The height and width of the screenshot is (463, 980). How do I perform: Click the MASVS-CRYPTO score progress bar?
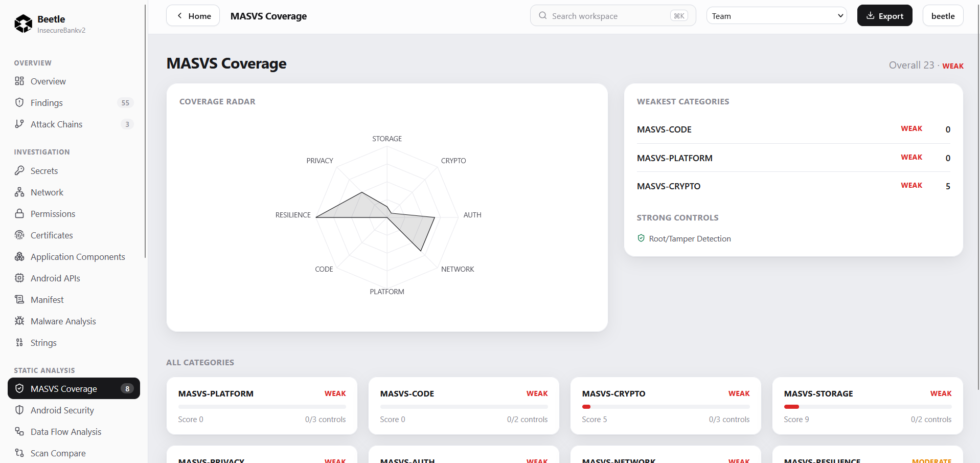click(x=666, y=407)
